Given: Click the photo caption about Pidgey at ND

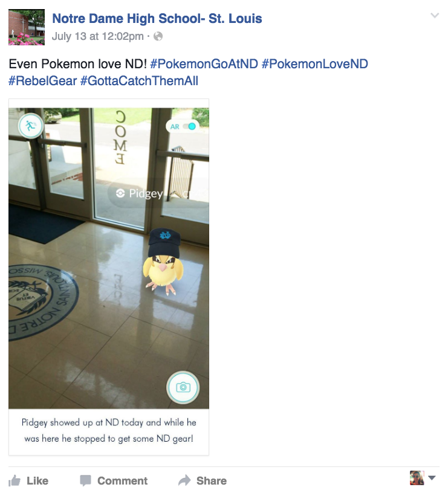Looking at the screenshot, I should [109, 430].
